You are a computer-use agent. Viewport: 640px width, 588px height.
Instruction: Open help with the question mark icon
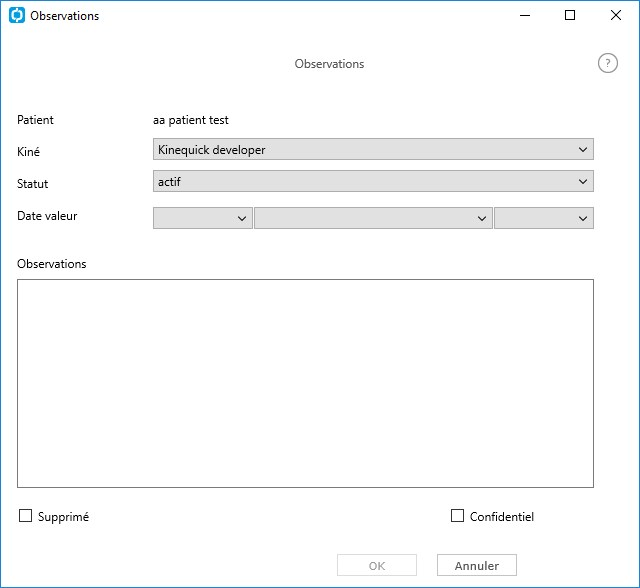coord(607,63)
